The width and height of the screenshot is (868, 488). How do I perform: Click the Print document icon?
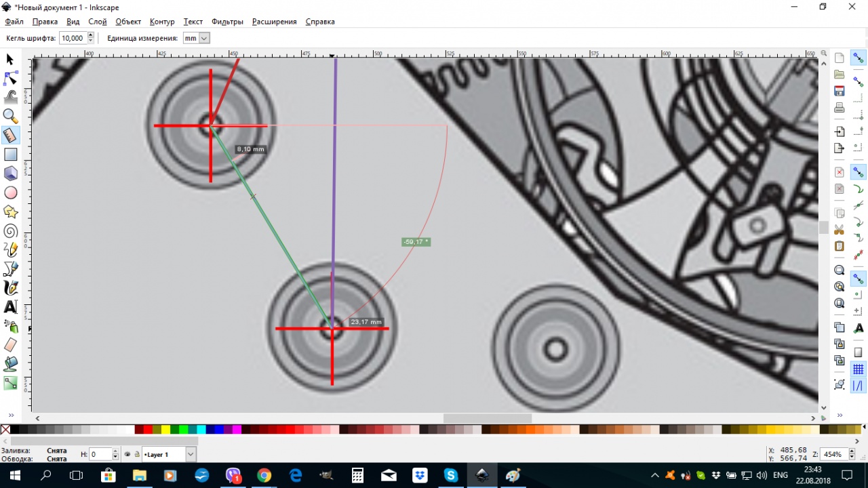coord(840,108)
